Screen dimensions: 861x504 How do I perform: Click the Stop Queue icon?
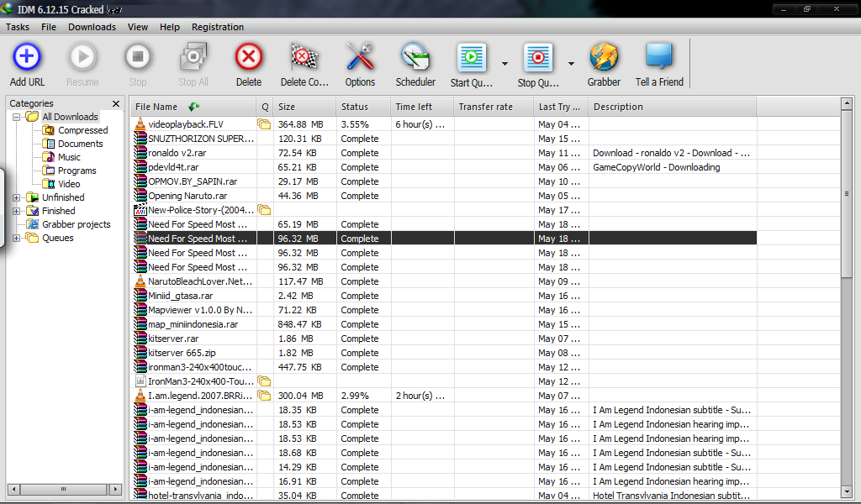tap(538, 57)
